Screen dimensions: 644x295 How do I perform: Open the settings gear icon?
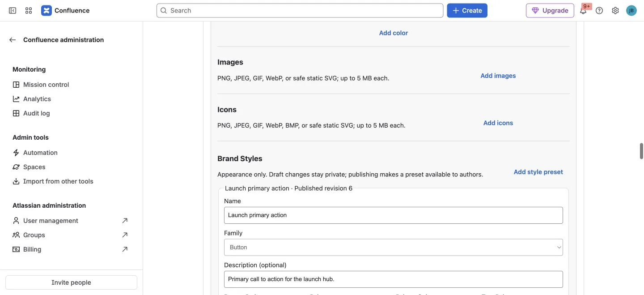615,10
